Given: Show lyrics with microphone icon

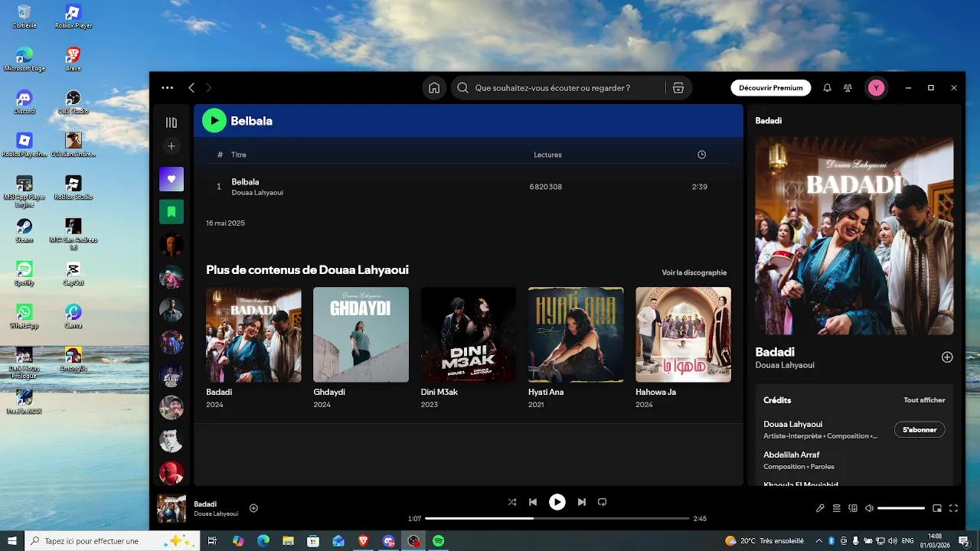Looking at the screenshot, I should [x=820, y=508].
